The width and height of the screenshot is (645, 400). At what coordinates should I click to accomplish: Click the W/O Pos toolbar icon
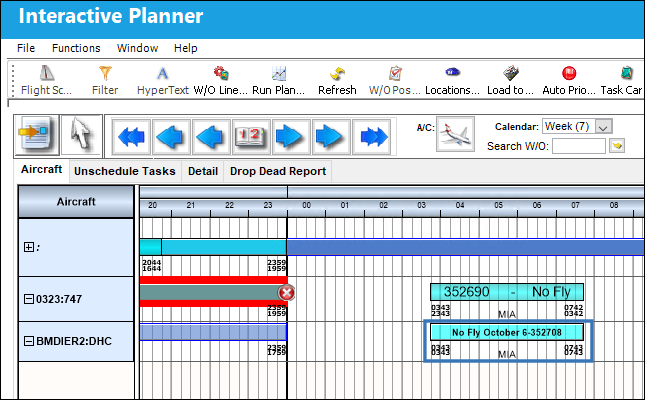[395, 74]
